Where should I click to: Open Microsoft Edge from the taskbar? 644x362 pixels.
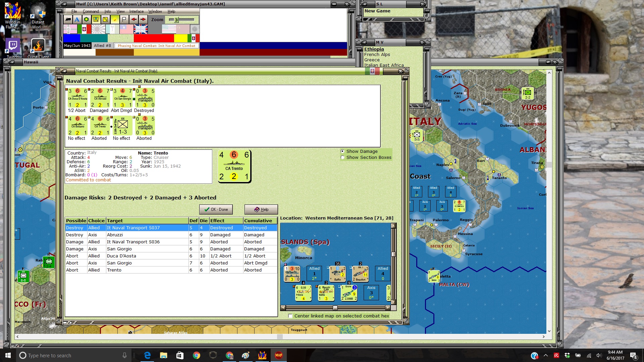click(x=147, y=355)
